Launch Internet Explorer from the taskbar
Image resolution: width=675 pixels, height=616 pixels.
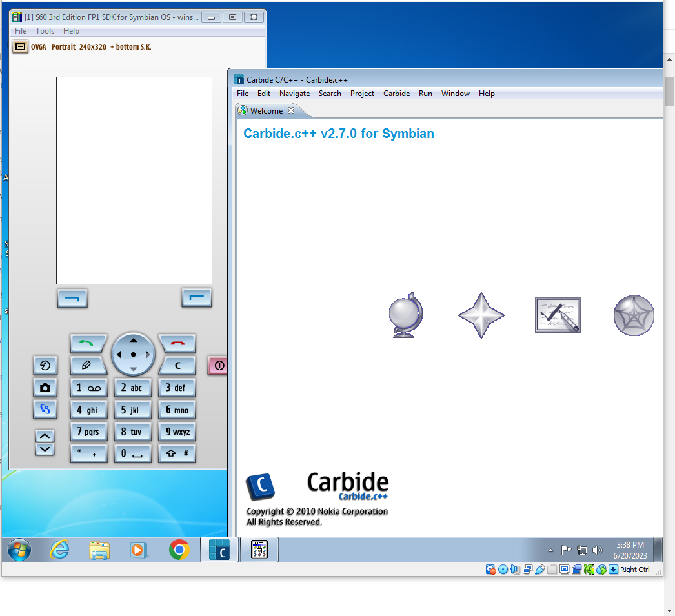[x=60, y=550]
